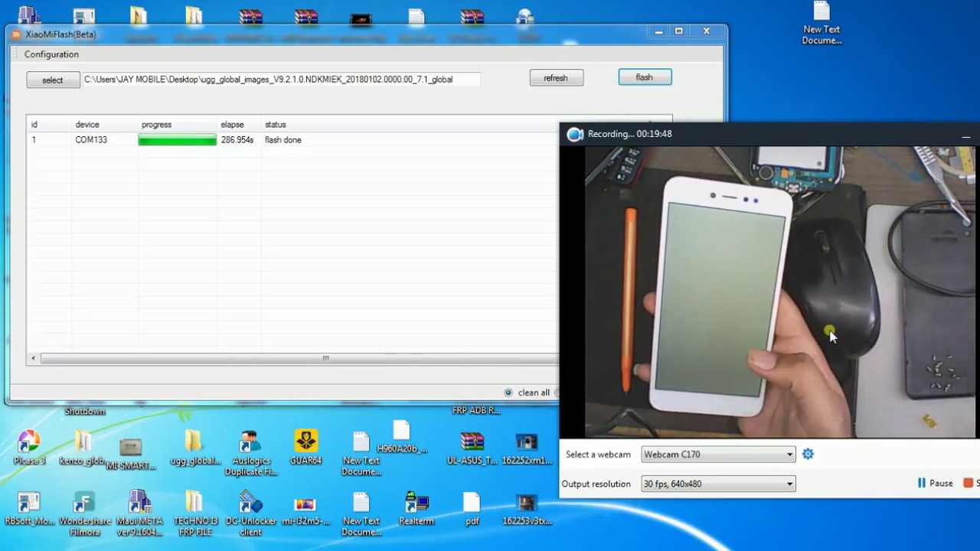This screenshot has width=980, height=551.
Task: Click the 'flash done' status cell
Action: (283, 140)
